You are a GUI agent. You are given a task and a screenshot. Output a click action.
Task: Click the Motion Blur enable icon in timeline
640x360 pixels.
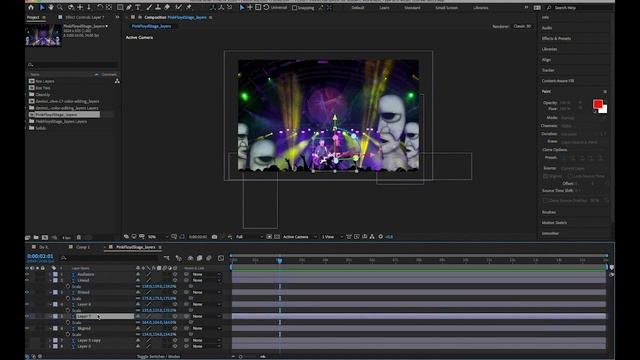coord(209,258)
